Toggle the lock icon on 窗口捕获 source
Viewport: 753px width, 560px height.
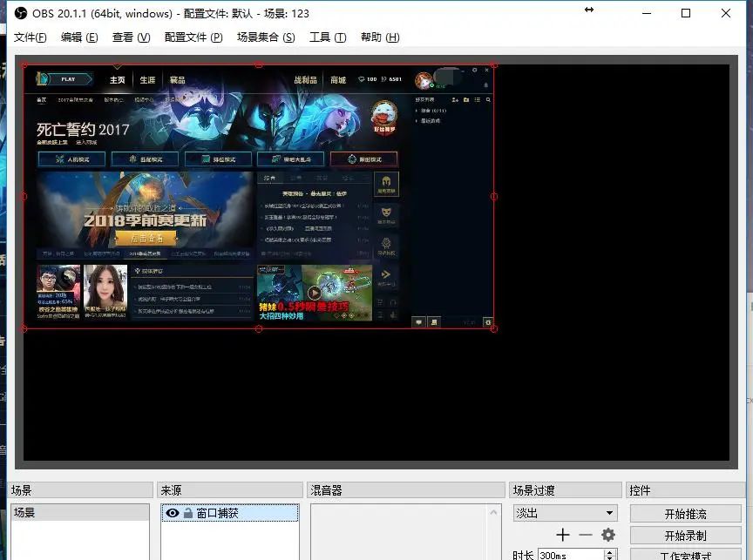click(188, 513)
